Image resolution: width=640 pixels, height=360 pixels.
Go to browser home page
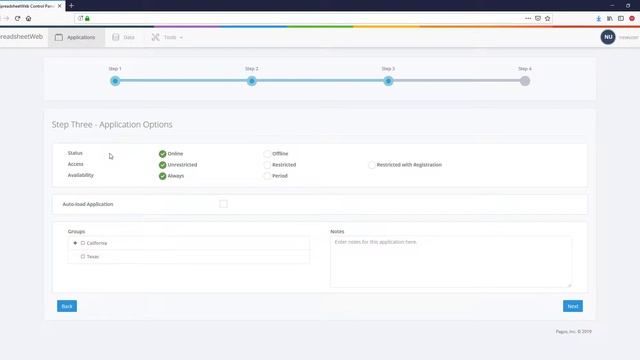click(x=29, y=18)
